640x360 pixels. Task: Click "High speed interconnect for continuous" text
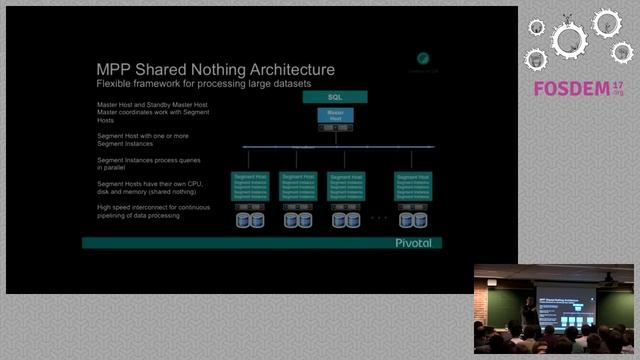click(153, 207)
